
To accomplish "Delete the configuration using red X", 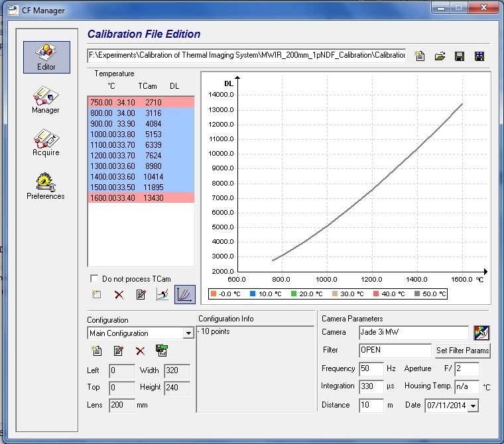I will tap(140, 351).
